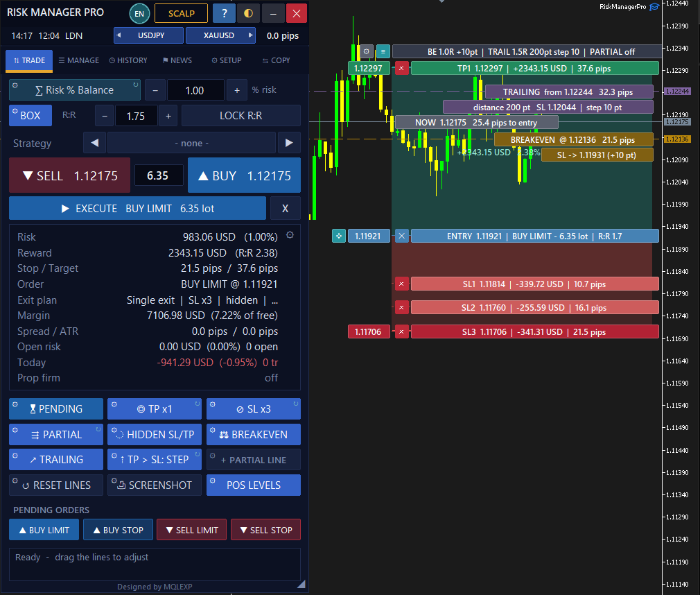The image size is (700, 595).
Task: Click the lot size field 6.35
Action: tap(159, 175)
